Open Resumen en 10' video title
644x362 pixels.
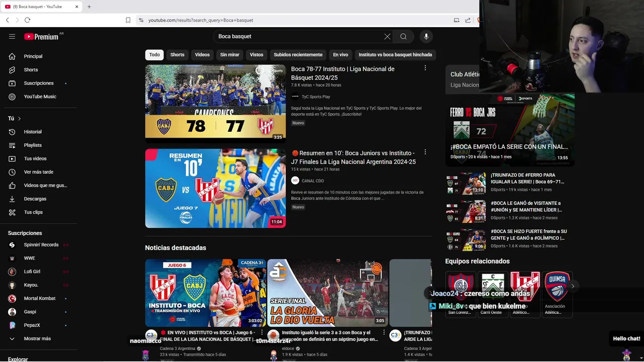point(353,157)
